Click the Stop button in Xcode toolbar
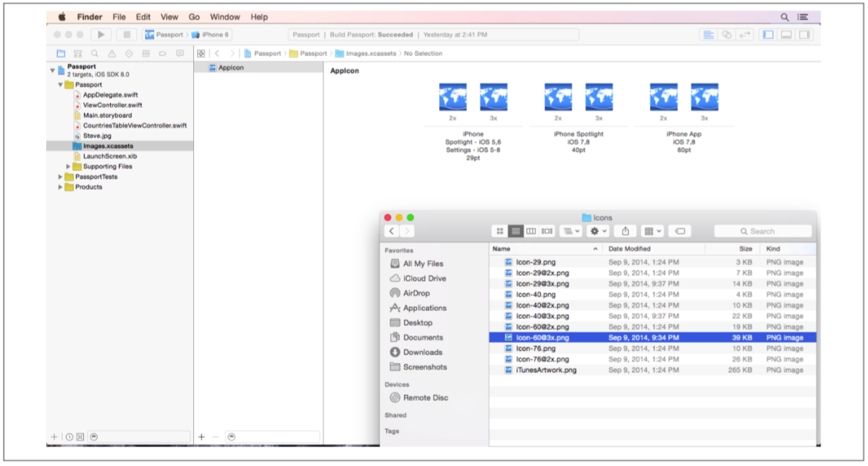868x466 pixels. click(x=126, y=34)
